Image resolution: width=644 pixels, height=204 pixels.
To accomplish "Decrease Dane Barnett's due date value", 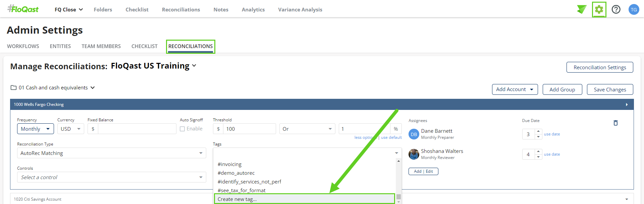I will click(538, 137).
